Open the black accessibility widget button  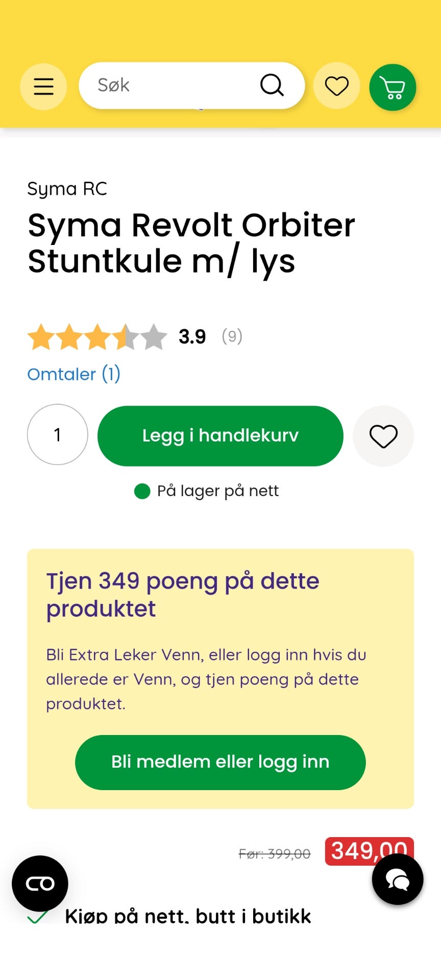click(40, 884)
